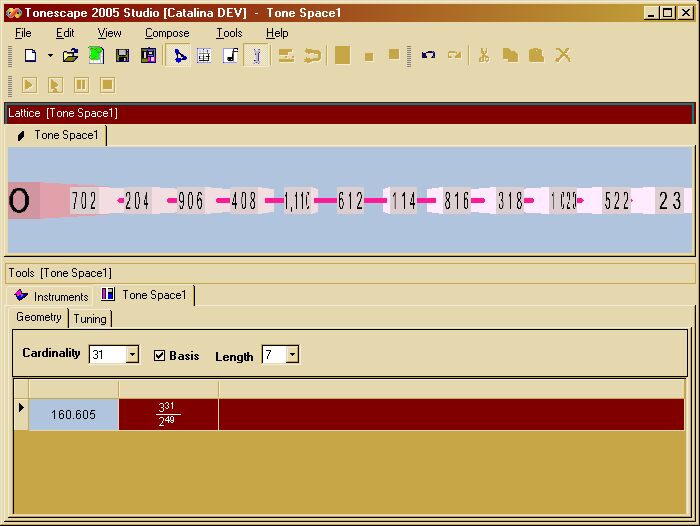The height and width of the screenshot is (526, 700).
Task: Click the row selector arrow for 160.605
Action: tap(21, 415)
